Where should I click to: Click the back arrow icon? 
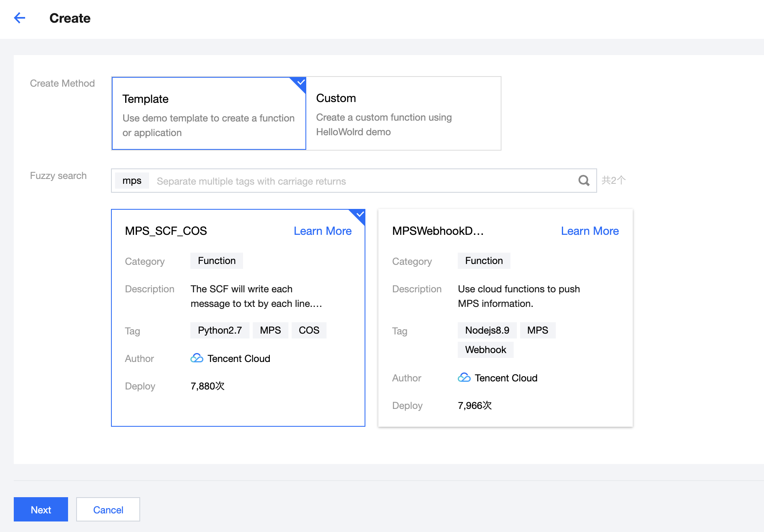[x=19, y=18]
